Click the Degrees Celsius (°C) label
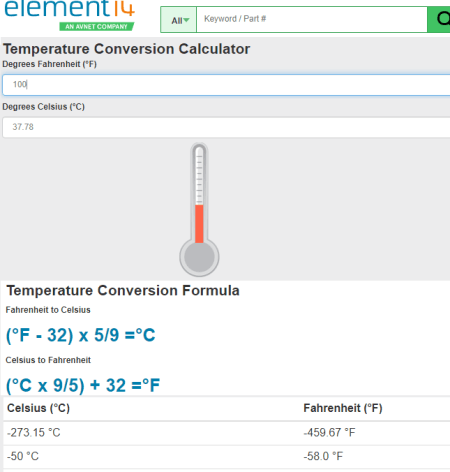Screen dimensions: 450x472 click(x=44, y=107)
